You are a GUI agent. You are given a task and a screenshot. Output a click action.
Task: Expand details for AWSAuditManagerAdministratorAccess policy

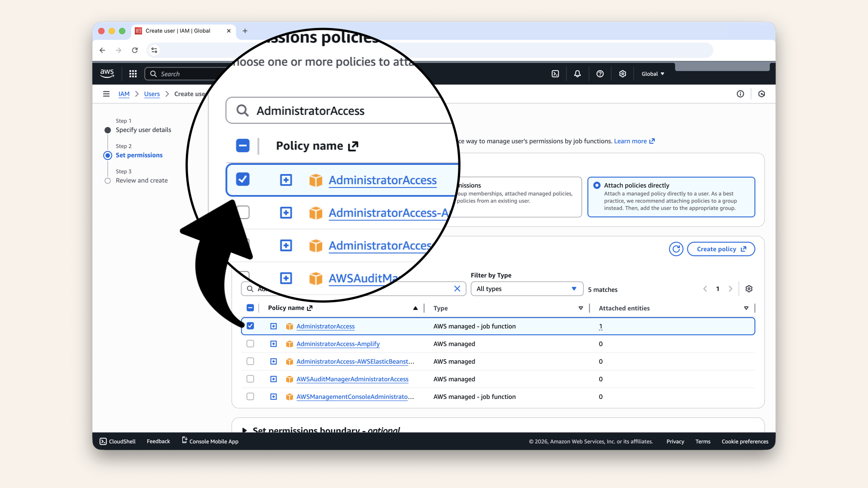point(274,379)
